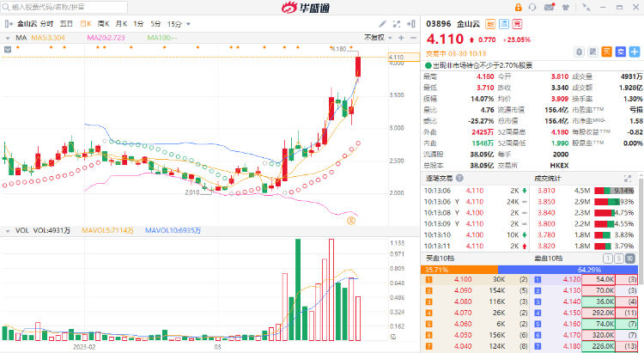Screen dimensions: 644x353
Task: Click the 出现非市场转仓 news notice
Action: 479,65
